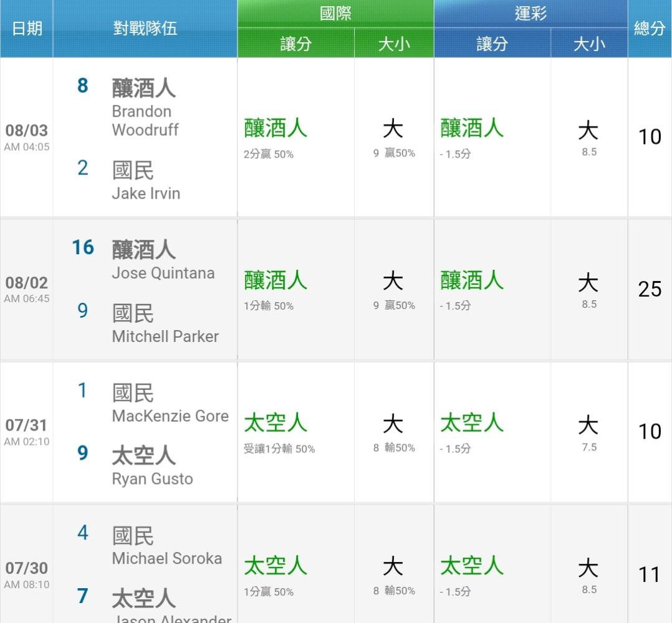Viewport: 672px width, 623px height.
Task: Click 國際 大小 cell on 08/02
Action: tap(394, 290)
